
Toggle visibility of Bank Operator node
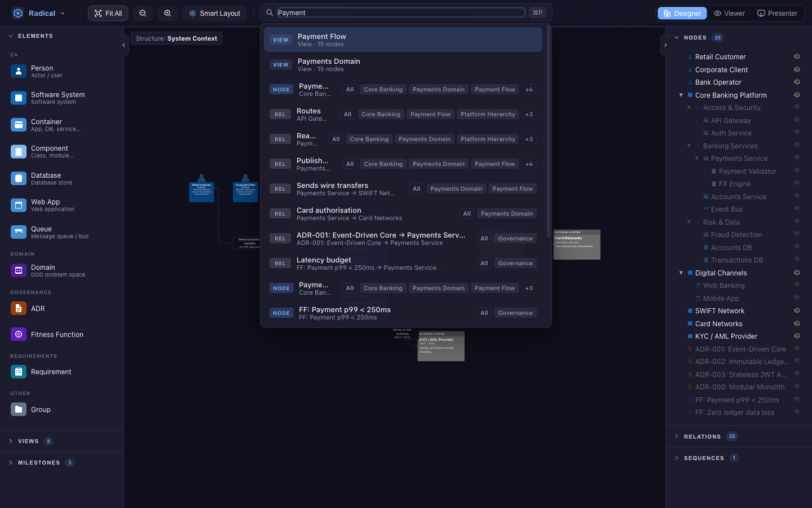pyautogui.click(x=797, y=82)
